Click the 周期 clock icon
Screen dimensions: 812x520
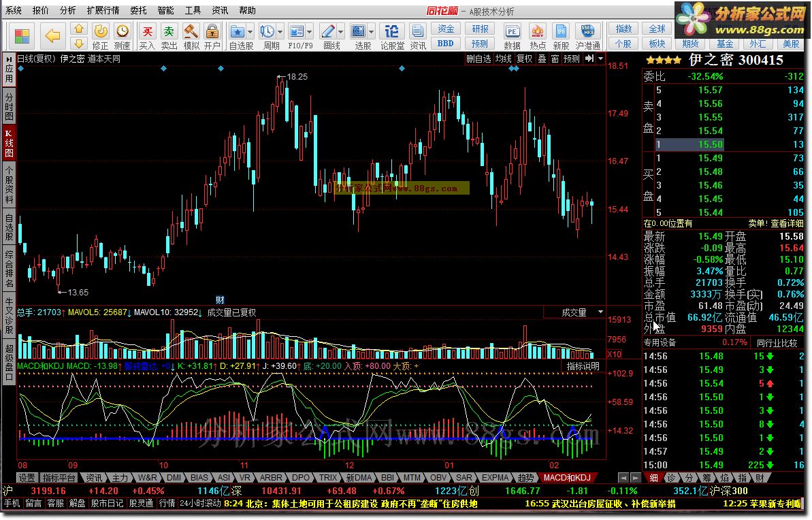pyautogui.click(x=267, y=31)
